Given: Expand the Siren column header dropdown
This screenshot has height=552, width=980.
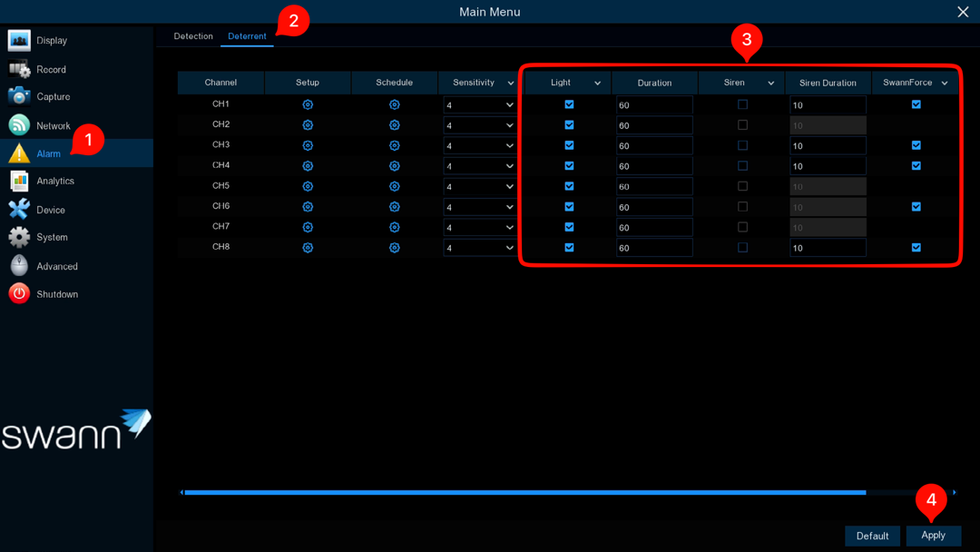Looking at the screenshot, I should [771, 84].
